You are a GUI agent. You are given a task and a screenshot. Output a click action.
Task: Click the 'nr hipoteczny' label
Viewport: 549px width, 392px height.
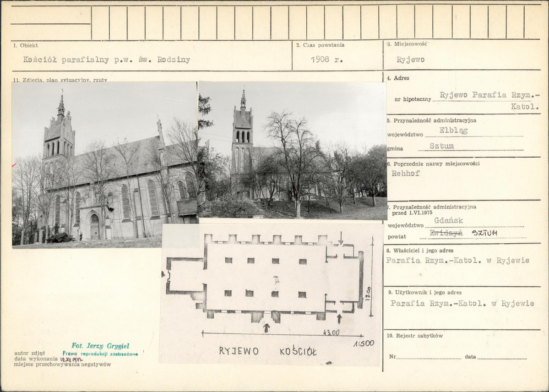coord(413,99)
